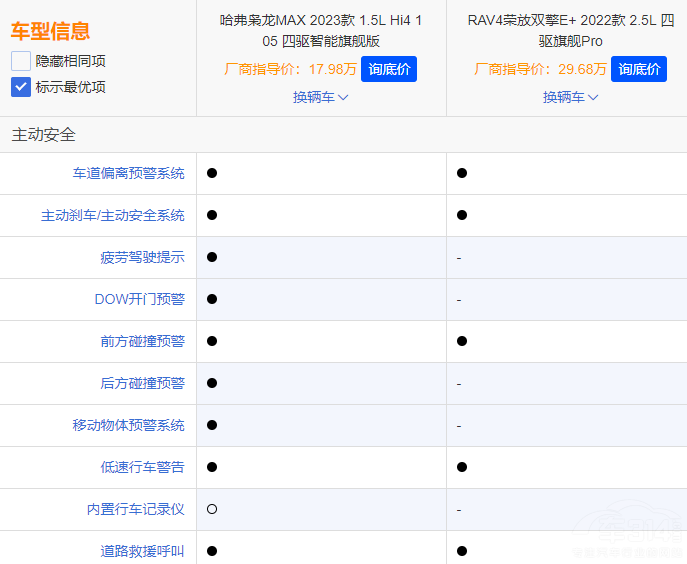This screenshot has width=687, height=564.
Task: Click the 疲劳驾驶提示 row label
Action: 142,257
